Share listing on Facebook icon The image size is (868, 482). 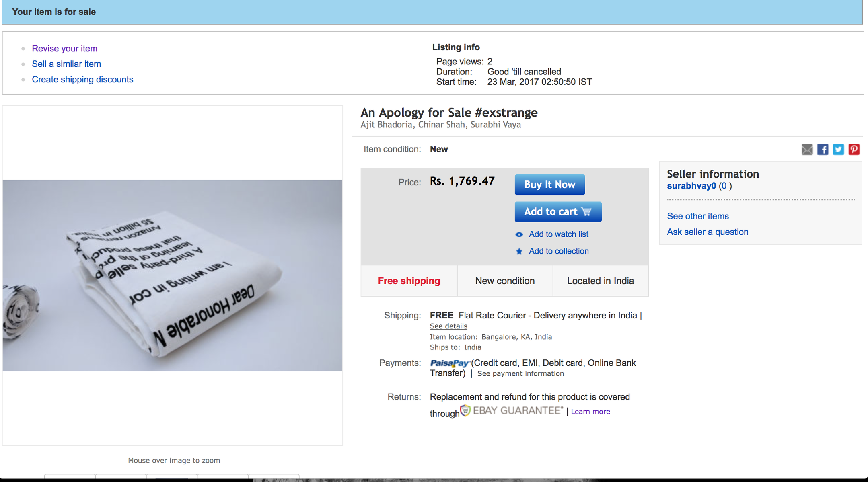coord(823,150)
